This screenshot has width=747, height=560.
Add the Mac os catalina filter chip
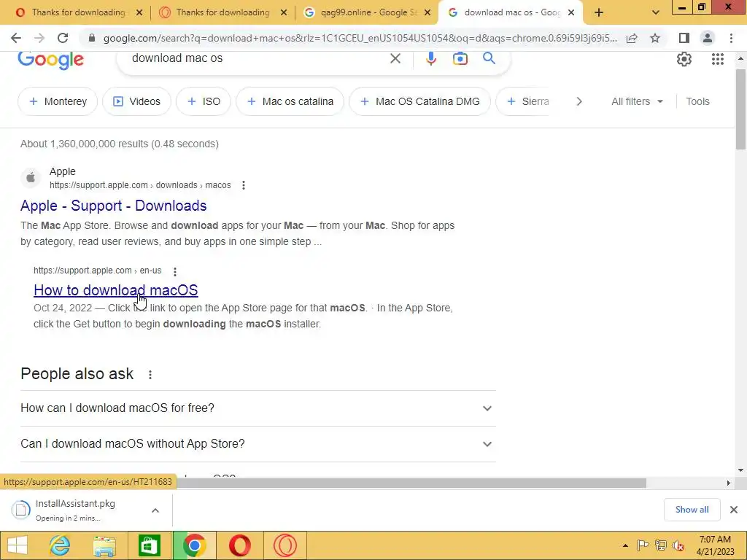click(290, 101)
